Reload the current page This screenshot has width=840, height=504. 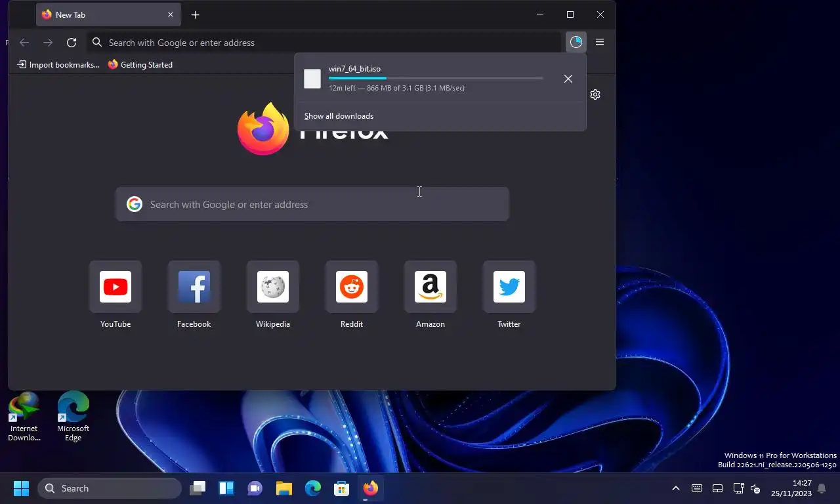[x=72, y=43]
